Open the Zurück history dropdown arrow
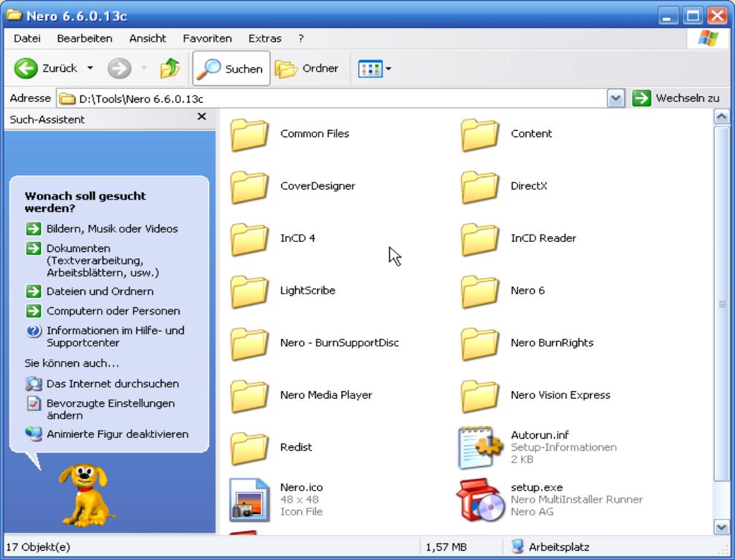This screenshot has width=735, height=560. click(90, 68)
